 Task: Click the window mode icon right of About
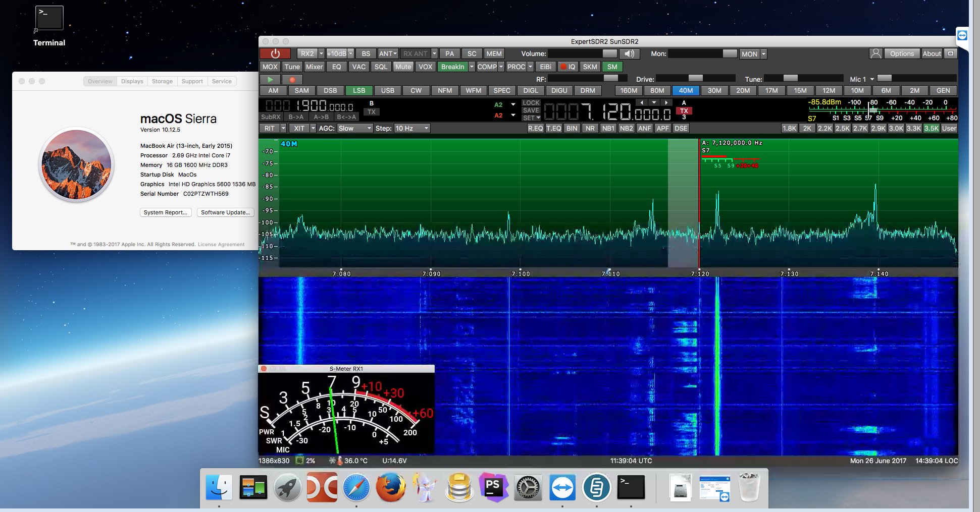tap(951, 53)
